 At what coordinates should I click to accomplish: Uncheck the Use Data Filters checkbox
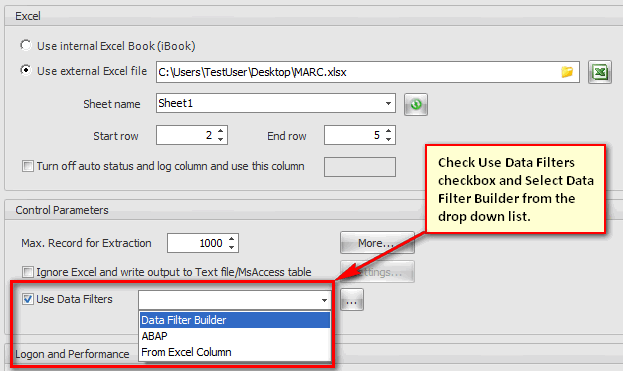[28, 299]
